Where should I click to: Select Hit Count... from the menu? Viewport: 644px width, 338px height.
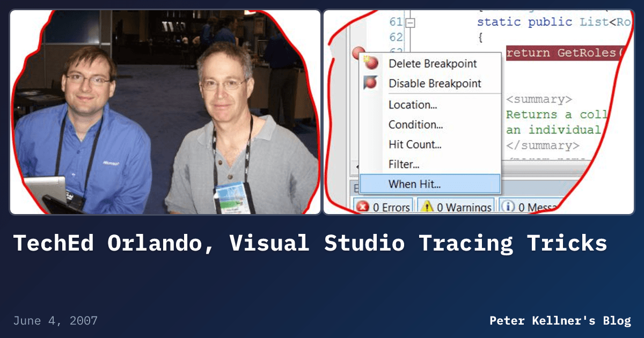pos(415,144)
